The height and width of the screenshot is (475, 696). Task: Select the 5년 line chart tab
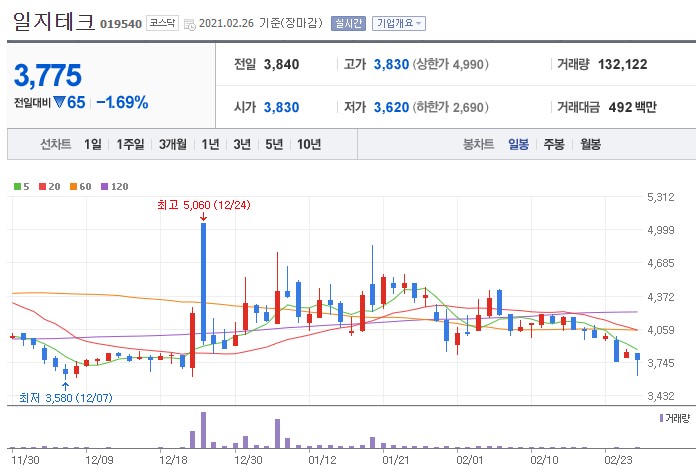[x=274, y=144]
